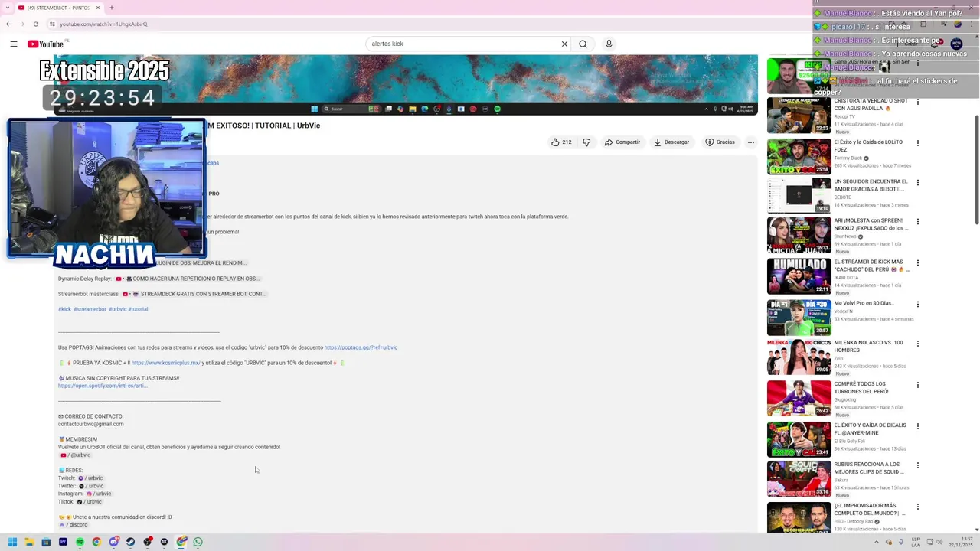Download the video via Descargar
980x551 pixels.
[x=671, y=142]
